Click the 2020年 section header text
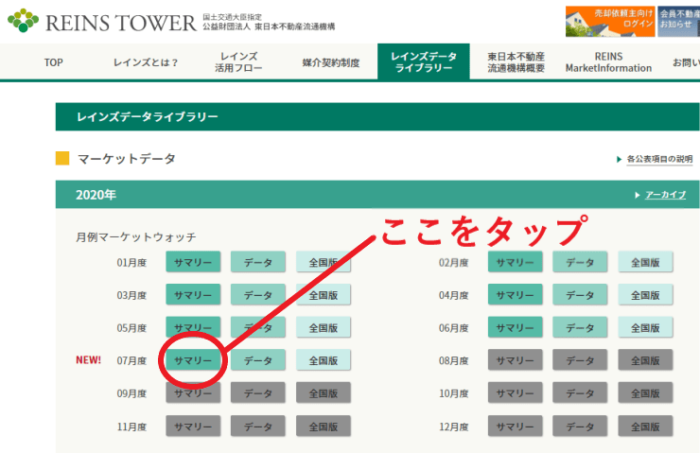Viewport: 700px width, 453px height. point(96,195)
